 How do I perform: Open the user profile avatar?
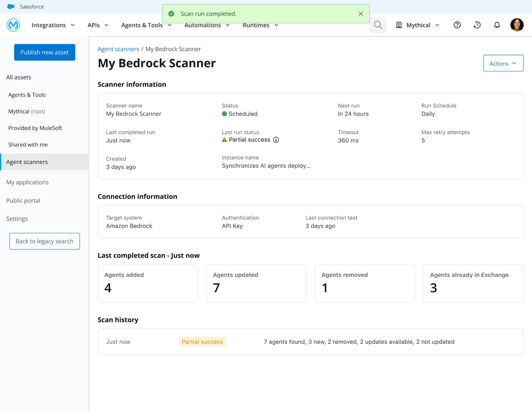[517, 25]
